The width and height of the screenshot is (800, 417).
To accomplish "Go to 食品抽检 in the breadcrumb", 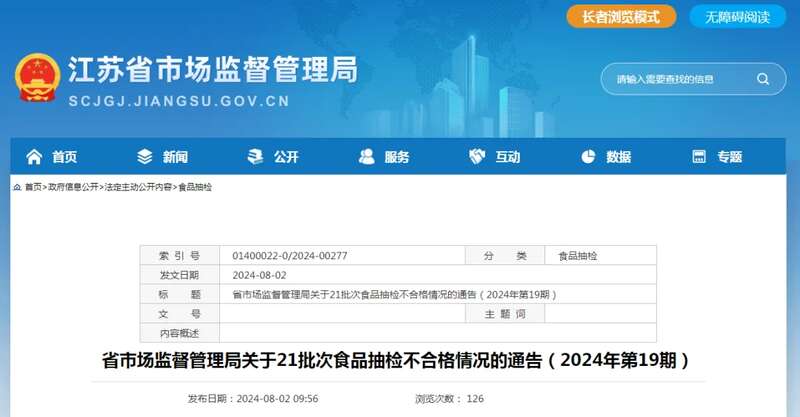I will [x=195, y=187].
